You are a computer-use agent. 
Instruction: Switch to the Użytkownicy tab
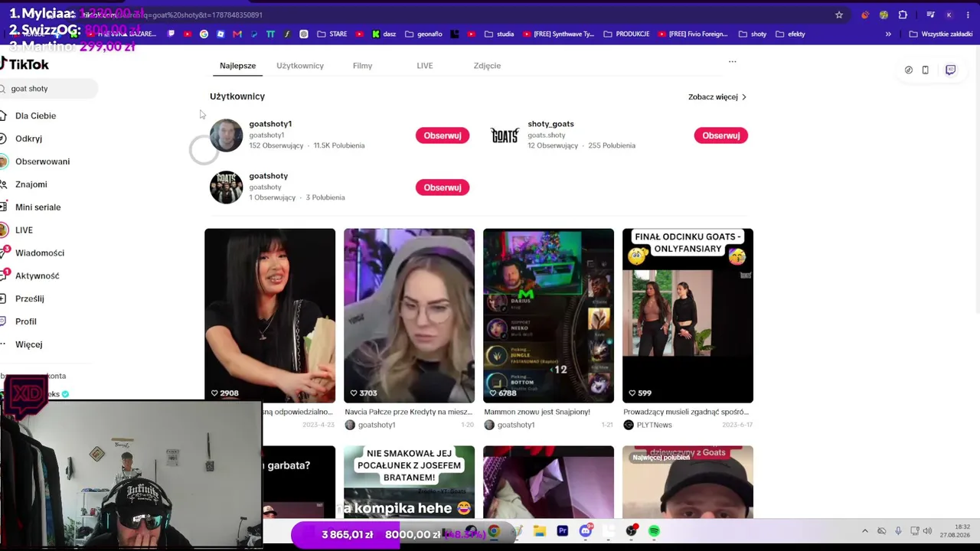point(300,66)
